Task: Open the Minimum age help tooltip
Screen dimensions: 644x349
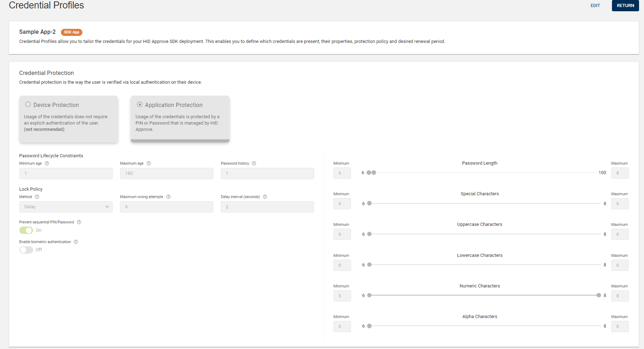Action: tap(46, 163)
